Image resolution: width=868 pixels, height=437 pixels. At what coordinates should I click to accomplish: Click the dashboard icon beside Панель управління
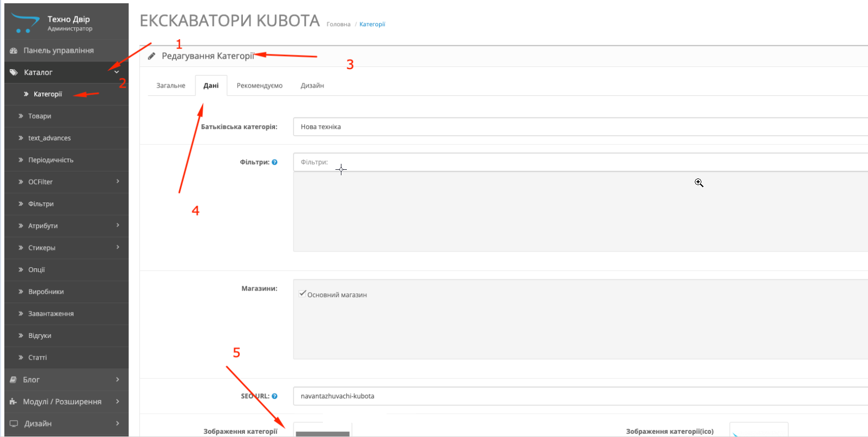click(x=14, y=51)
